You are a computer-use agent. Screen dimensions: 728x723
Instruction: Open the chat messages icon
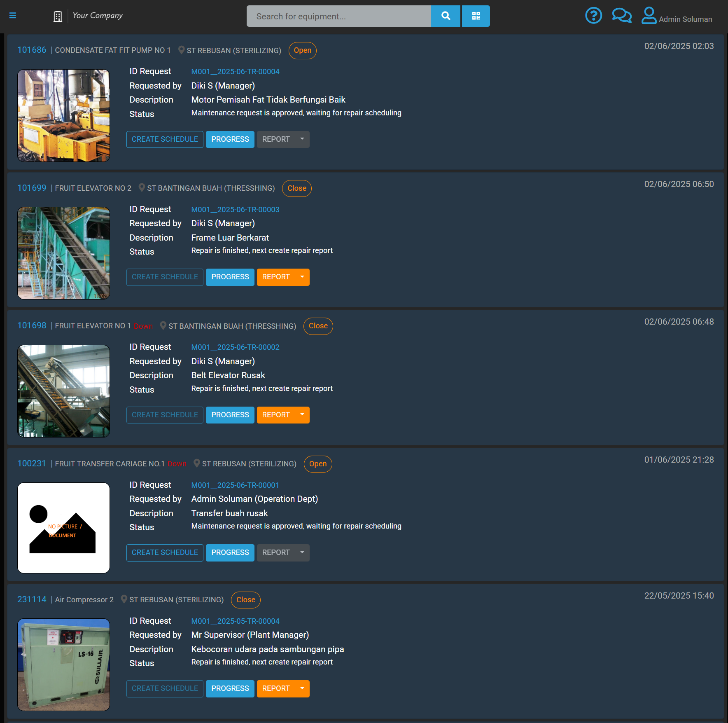click(621, 16)
